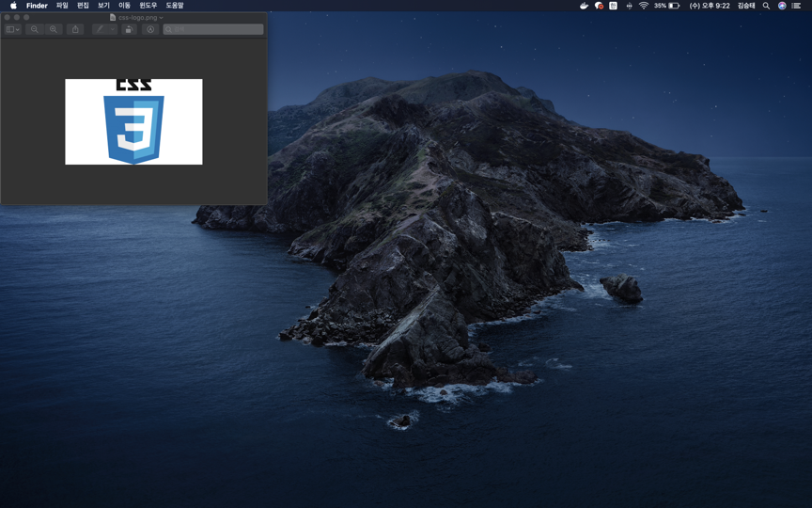Open the Apple menu

[13, 6]
